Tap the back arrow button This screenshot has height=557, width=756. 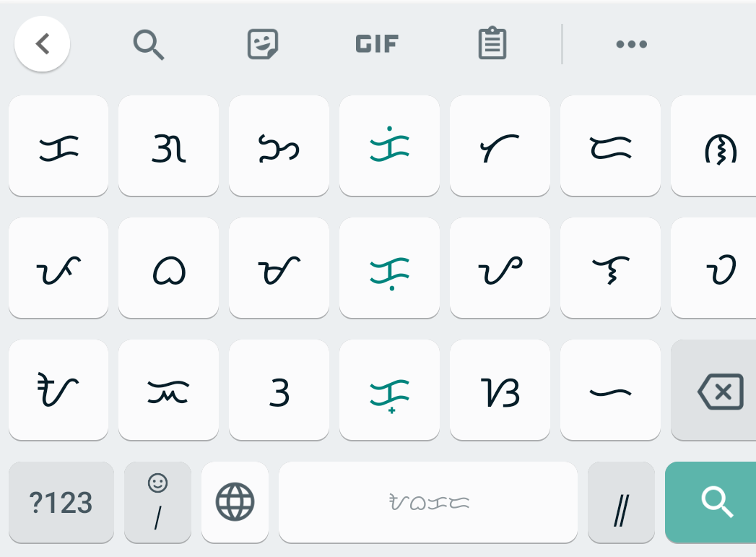pos(43,44)
